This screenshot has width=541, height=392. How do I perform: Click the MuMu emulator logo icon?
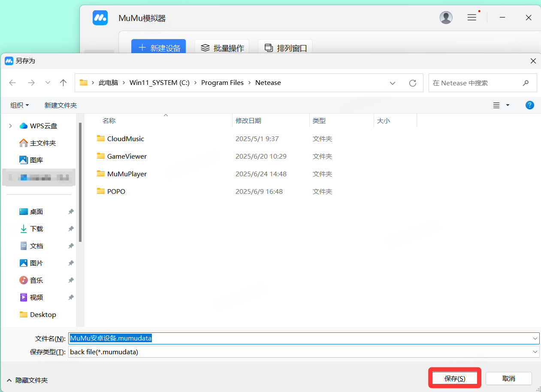click(100, 18)
